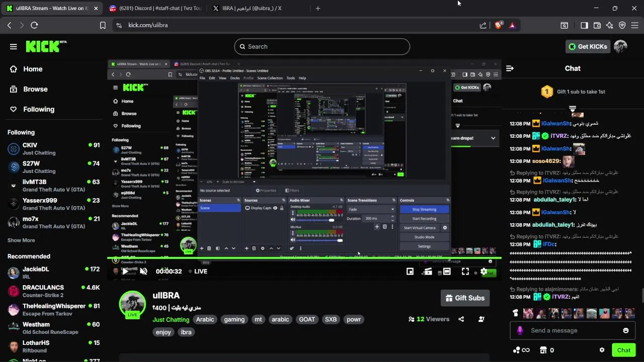Focus the Search field
Screen dimensions: 644x362
322,46
